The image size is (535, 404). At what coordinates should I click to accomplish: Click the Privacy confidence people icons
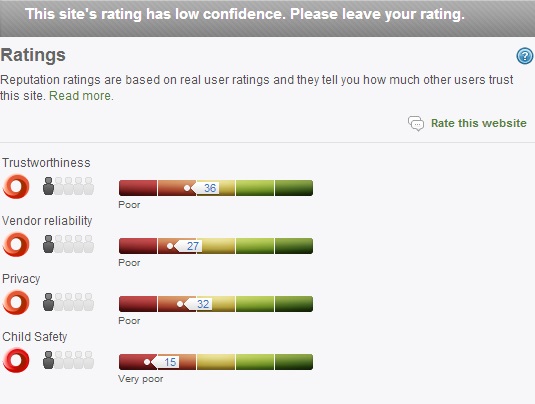(68, 302)
